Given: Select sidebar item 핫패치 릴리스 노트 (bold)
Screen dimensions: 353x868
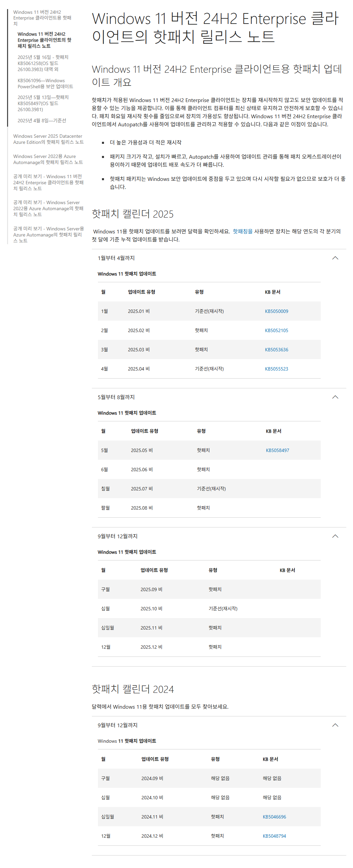Looking at the screenshot, I should pos(44,40).
